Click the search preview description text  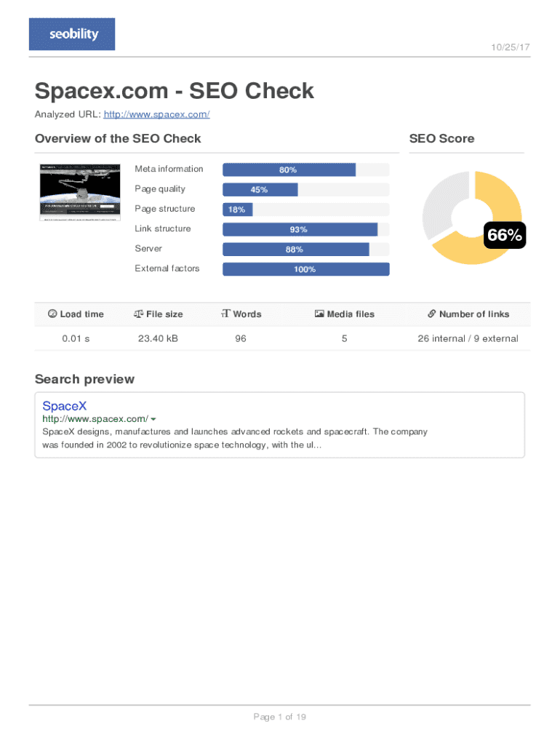tap(234, 439)
